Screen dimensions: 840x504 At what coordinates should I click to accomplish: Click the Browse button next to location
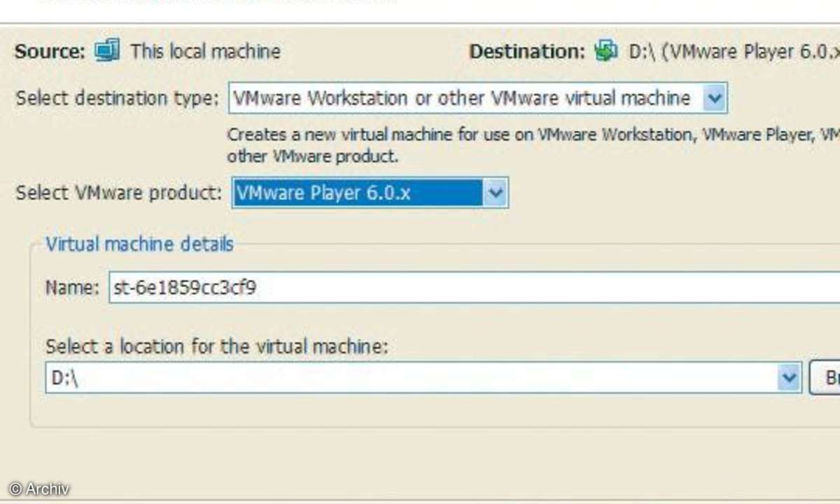825,378
